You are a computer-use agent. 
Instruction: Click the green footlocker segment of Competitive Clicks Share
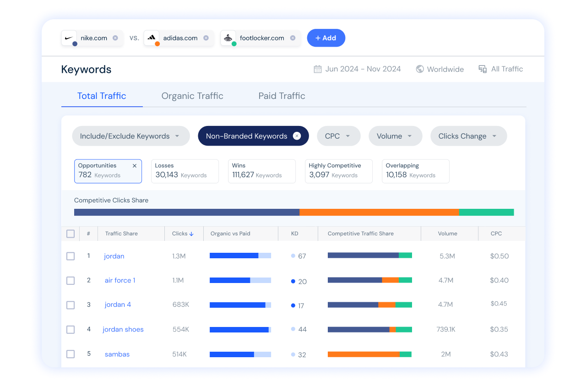pos(487,212)
